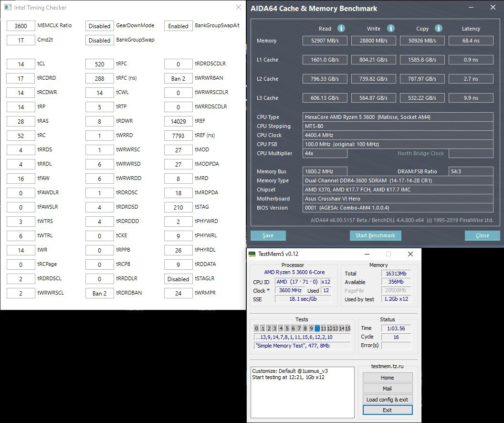504x423 pixels.
Task: Click the BankGroupSwap Disabled field
Action: [x=100, y=40]
